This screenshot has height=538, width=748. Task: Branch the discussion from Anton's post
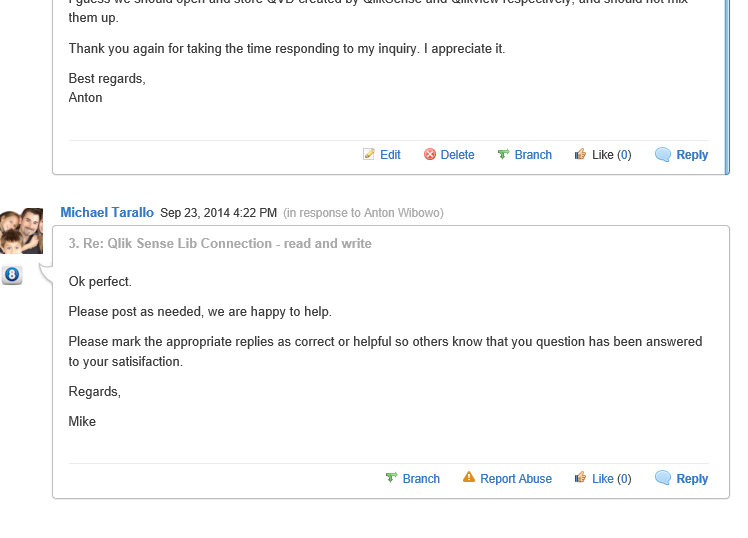533,155
